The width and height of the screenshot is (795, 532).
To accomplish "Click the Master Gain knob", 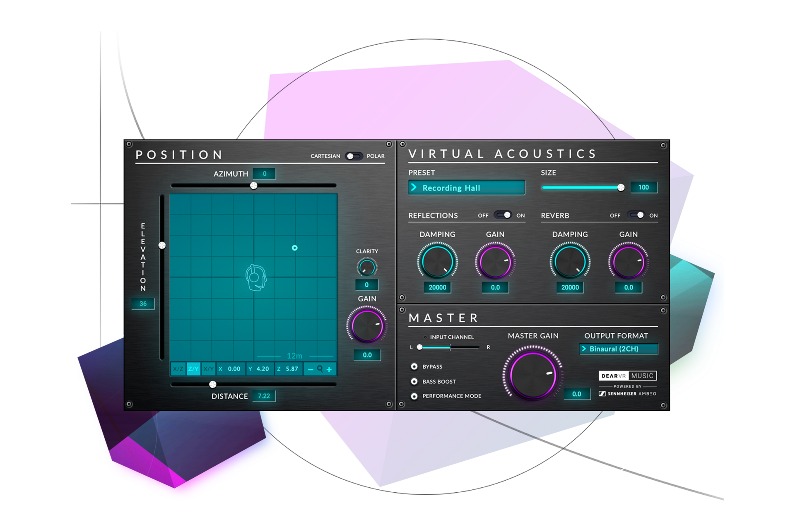I will 533,375.
